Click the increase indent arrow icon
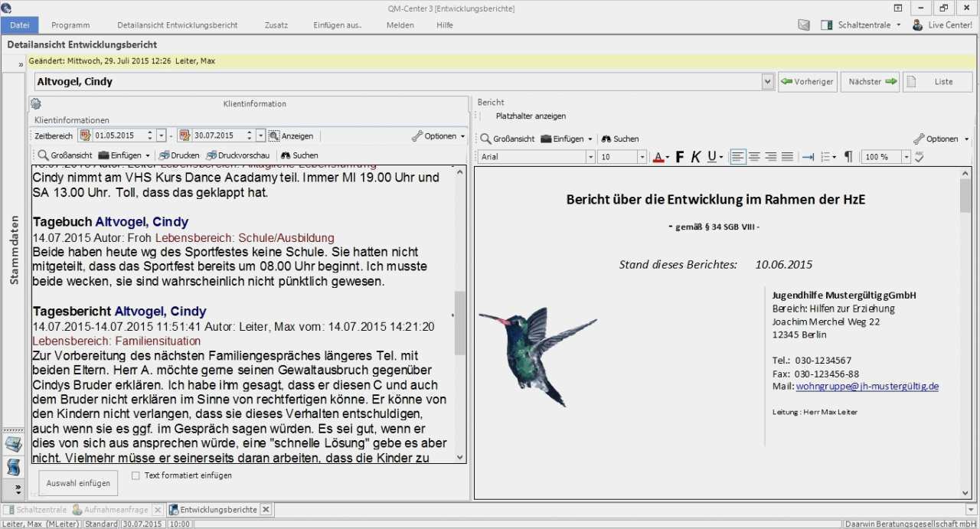 click(x=808, y=157)
